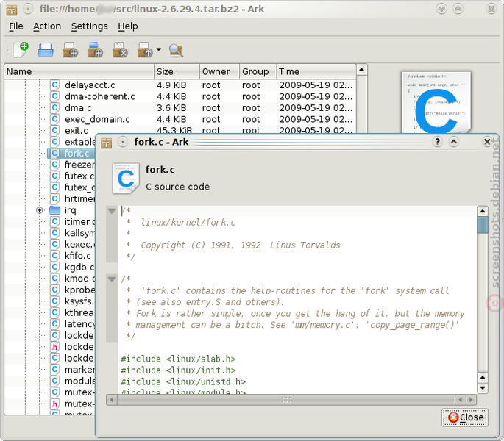The width and height of the screenshot is (504, 441).
Task: Click the Add Folder toolbar icon
Action: (x=95, y=50)
